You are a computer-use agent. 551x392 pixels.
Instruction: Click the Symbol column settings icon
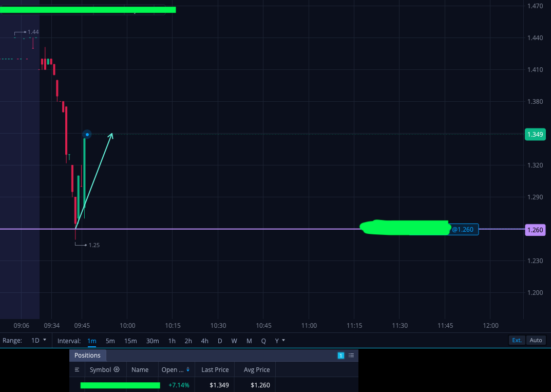click(117, 369)
